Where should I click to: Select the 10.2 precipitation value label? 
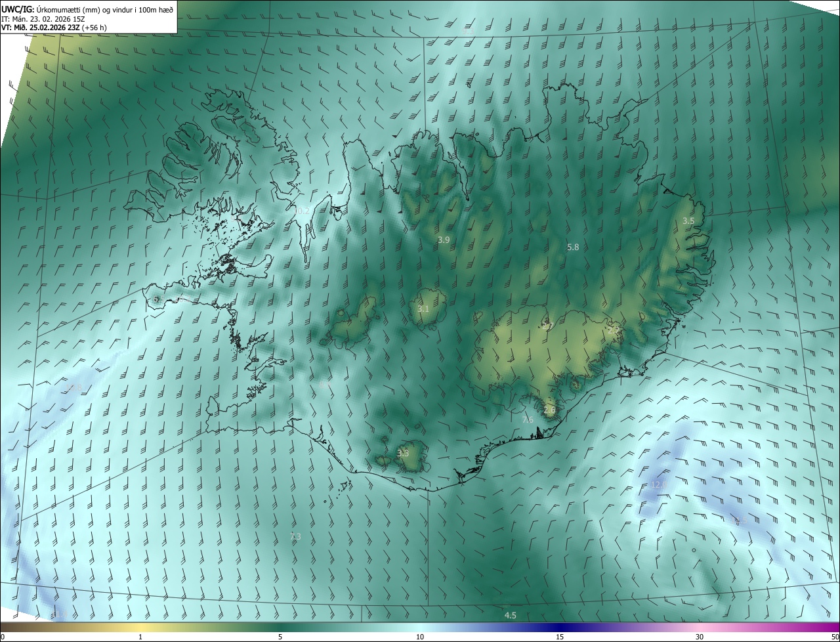pos(302,211)
